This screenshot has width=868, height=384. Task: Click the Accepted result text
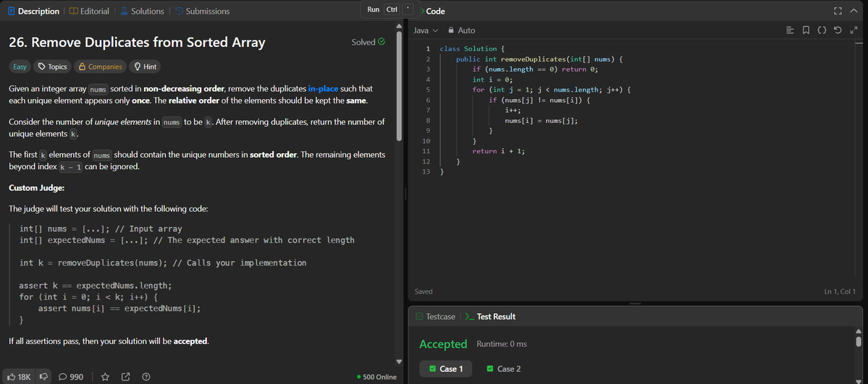tap(443, 344)
